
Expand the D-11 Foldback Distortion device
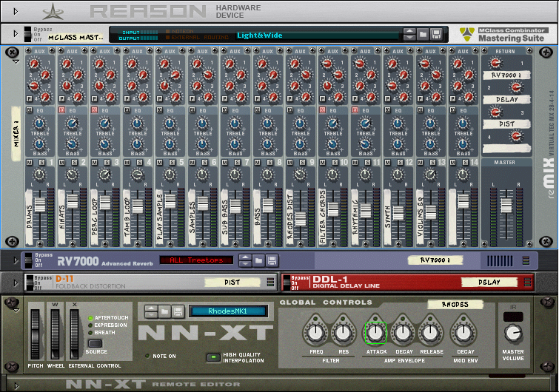coord(16,283)
